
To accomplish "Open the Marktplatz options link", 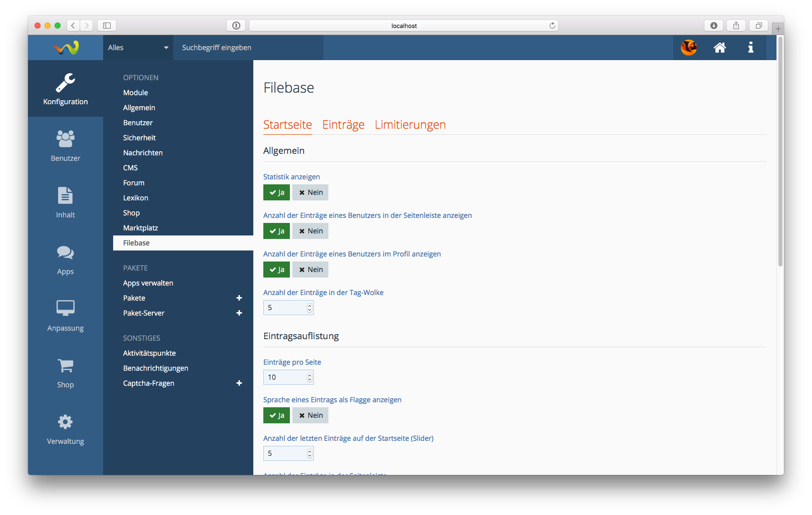I will pyautogui.click(x=141, y=228).
